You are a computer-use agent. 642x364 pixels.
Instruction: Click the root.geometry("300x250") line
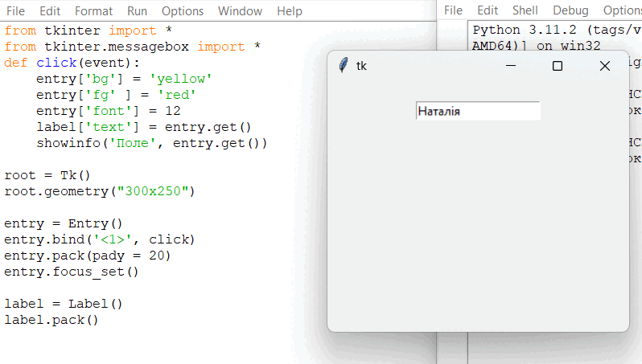click(x=100, y=191)
